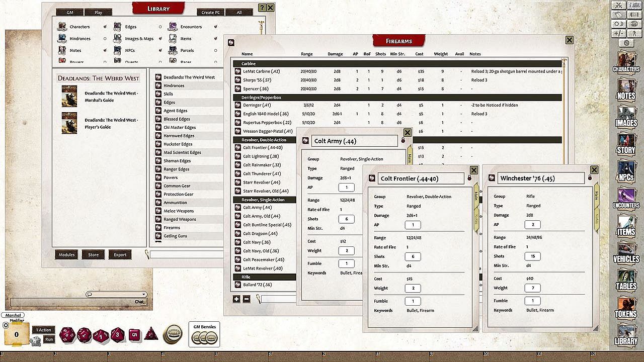Open the Vehicles sidebar icon
Viewport: 644px width, 362px height.
click(x=626, y=250)
